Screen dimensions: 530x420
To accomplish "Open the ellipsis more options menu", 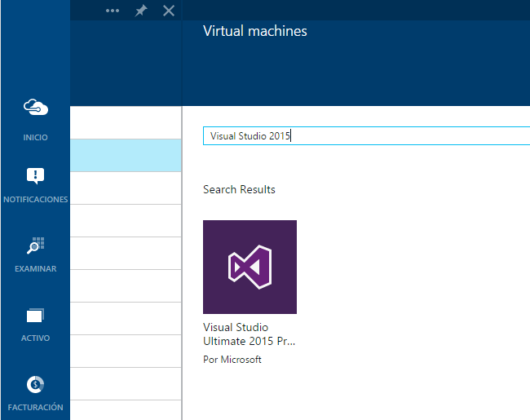I will [x=113, y=11].
